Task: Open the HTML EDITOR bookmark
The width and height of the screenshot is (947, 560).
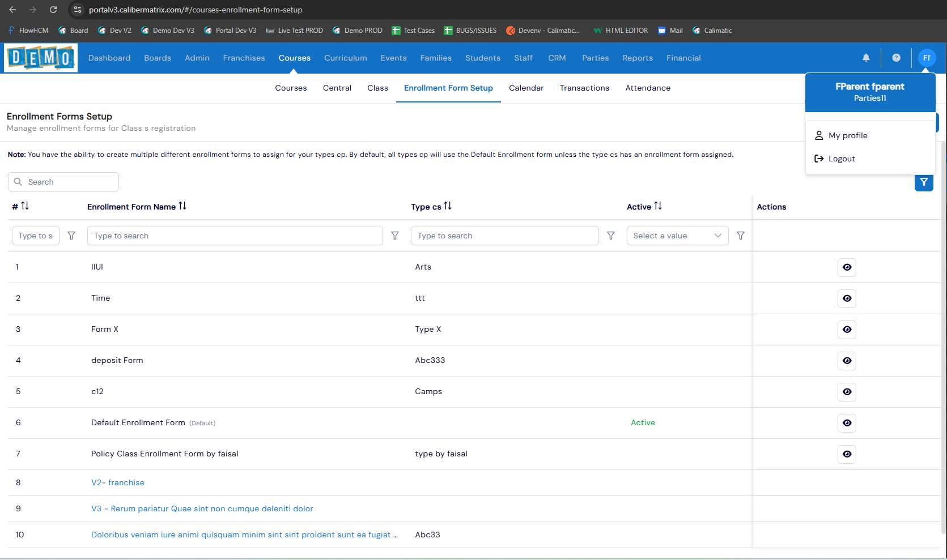Action: coord(621,31)
